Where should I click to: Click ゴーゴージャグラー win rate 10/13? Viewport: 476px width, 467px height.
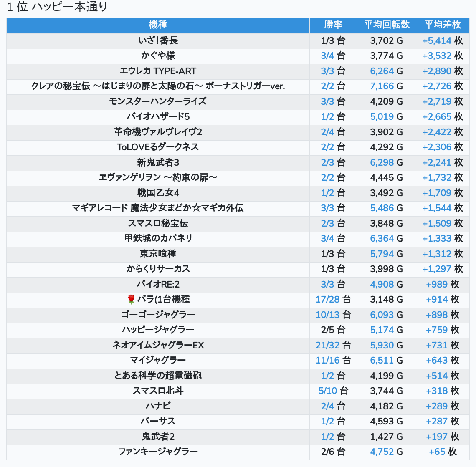tap(327, 315)
